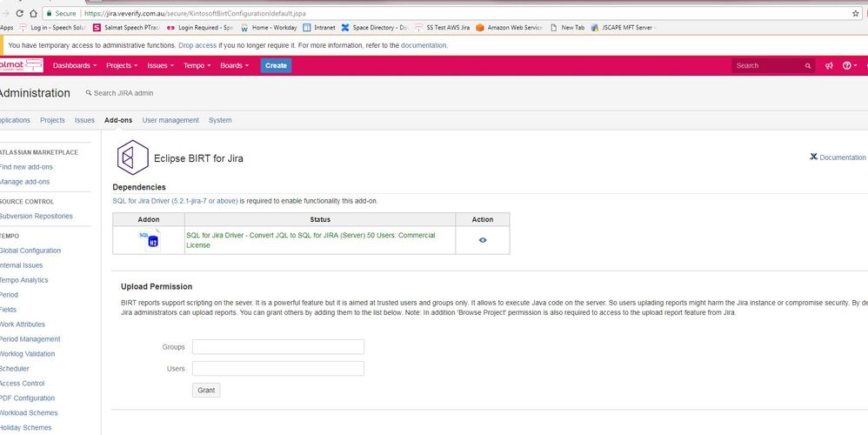Open Log in - Speech Solutions bookmark
This screenshot has width=868, height=435.
click(52, 27)
